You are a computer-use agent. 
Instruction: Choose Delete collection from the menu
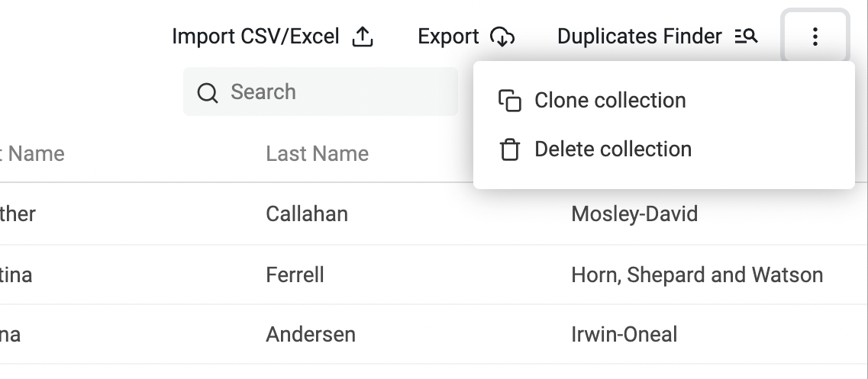(613, 149)
